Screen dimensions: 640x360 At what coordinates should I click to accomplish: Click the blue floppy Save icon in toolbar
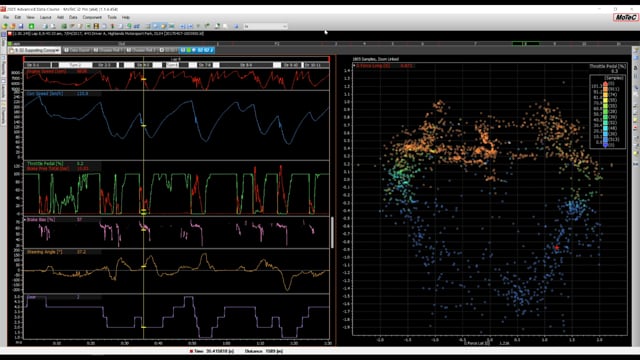tap(20, 26)
